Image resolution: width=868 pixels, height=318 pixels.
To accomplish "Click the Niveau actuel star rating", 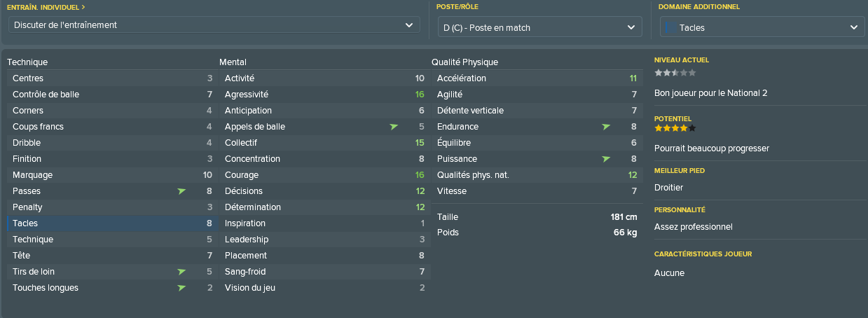I will tap(675, 73).
